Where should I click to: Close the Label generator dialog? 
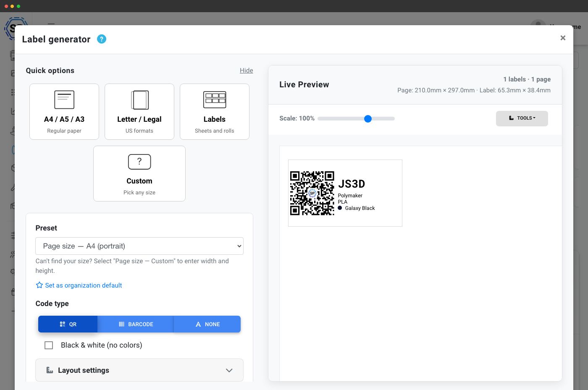(563, 38)
